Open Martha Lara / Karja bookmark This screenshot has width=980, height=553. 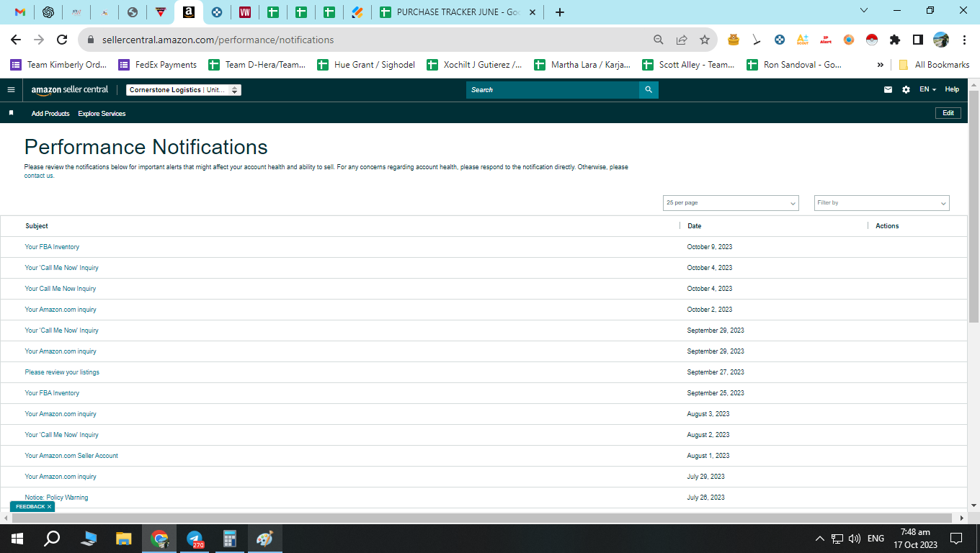(x=582, y=65)
